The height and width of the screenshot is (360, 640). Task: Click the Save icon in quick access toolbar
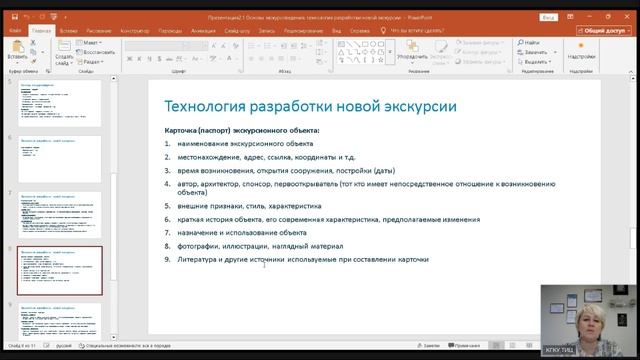click(15, 17)
